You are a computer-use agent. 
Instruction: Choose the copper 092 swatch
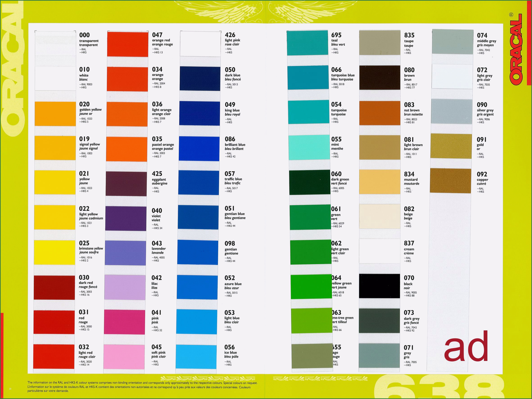451,181
